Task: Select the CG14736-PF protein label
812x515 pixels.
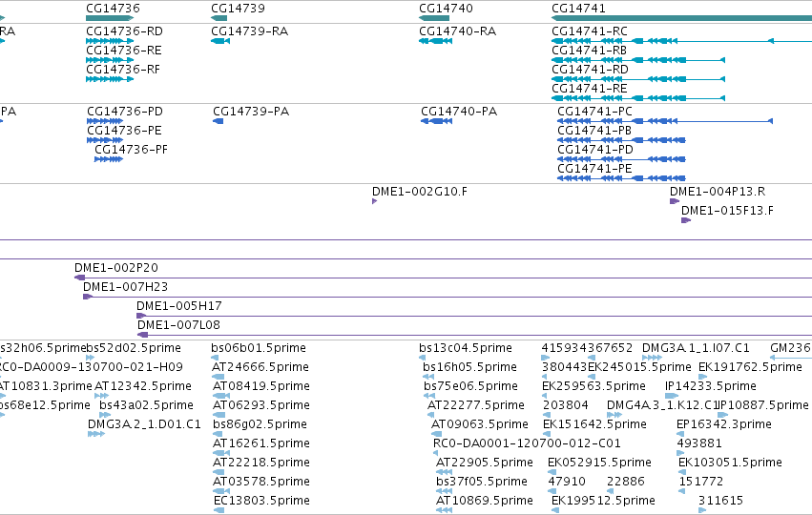Action: click(132, 150)
